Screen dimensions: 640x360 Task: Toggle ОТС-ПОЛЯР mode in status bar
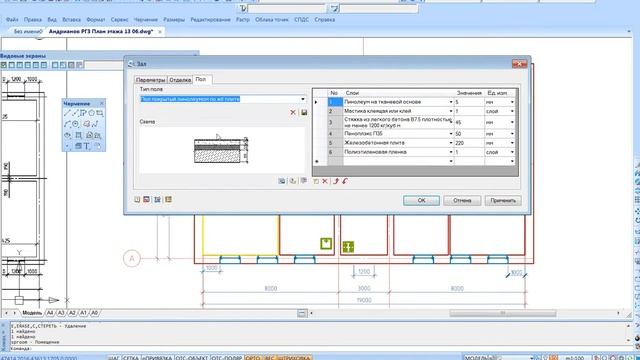(227, 358)
